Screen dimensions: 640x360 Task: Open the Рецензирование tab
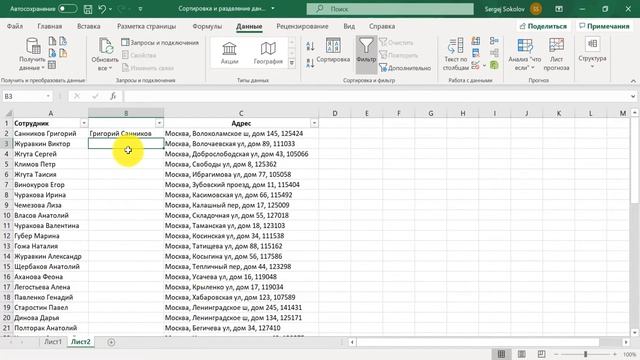coord(302,26)
